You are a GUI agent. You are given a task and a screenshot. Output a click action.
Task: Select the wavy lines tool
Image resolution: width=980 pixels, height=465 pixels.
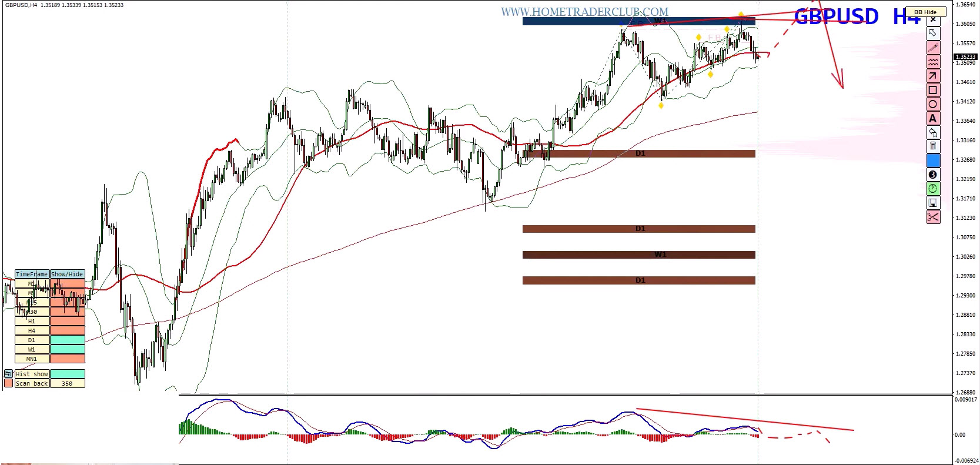(933, 62)
